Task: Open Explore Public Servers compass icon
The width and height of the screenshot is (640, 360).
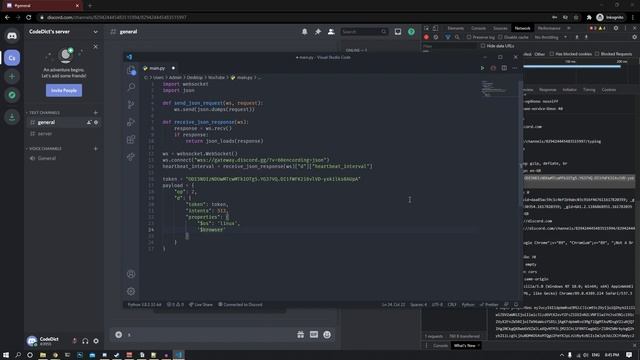Action: click(12, 95)
